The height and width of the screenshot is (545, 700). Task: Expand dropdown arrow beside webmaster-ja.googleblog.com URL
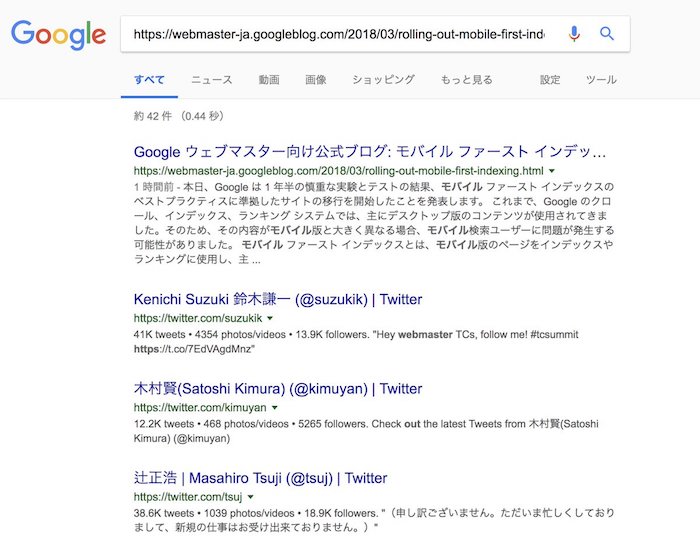(551, 172)
